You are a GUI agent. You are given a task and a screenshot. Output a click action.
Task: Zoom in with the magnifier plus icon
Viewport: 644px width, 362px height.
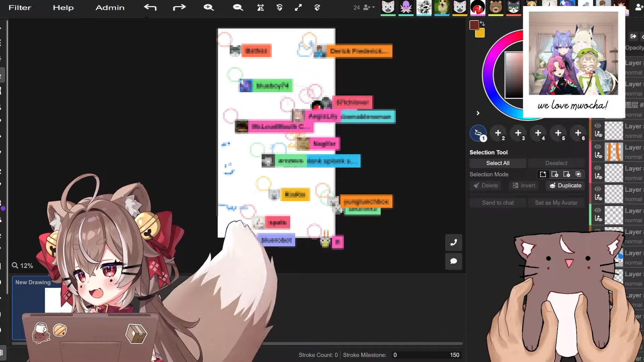click(x=209, y=7)
